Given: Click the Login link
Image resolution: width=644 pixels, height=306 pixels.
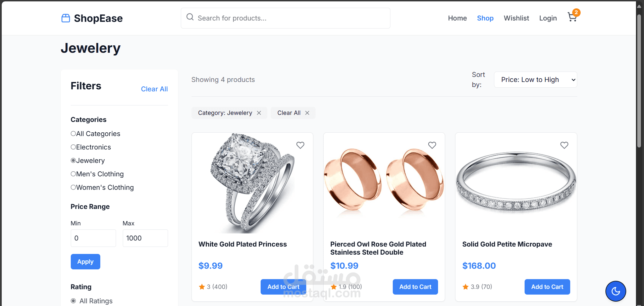Looking at the screenshot, I should pyautogui.click(x=548, y=18).
